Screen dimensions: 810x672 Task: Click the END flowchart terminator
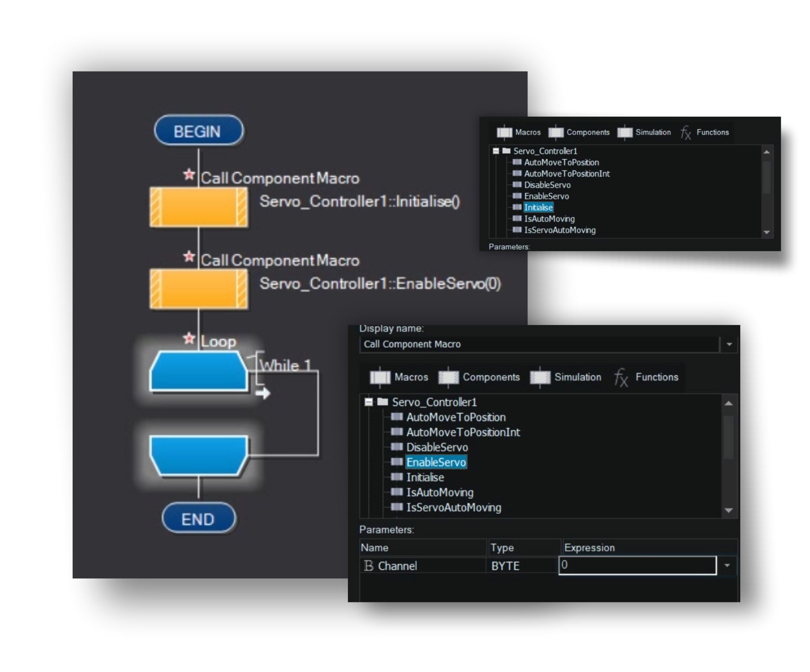pyautogui.click(x=198, y=519)
